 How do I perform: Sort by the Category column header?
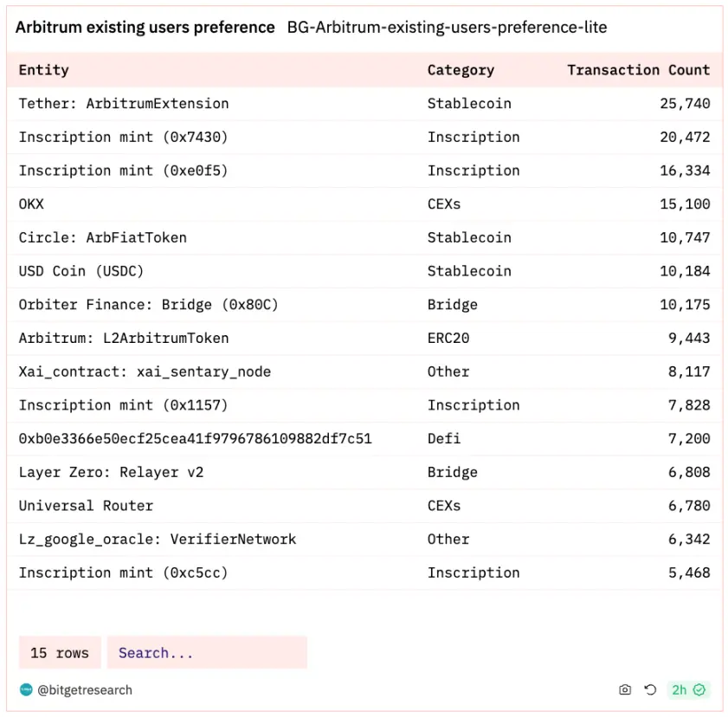coord(461,70)
